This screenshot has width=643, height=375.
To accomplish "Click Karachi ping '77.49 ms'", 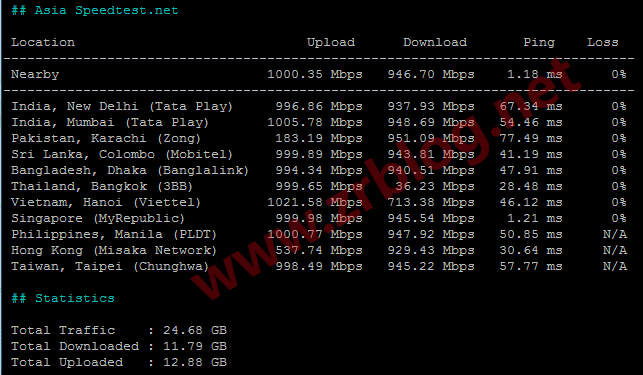I will click(x=531, y=138).
